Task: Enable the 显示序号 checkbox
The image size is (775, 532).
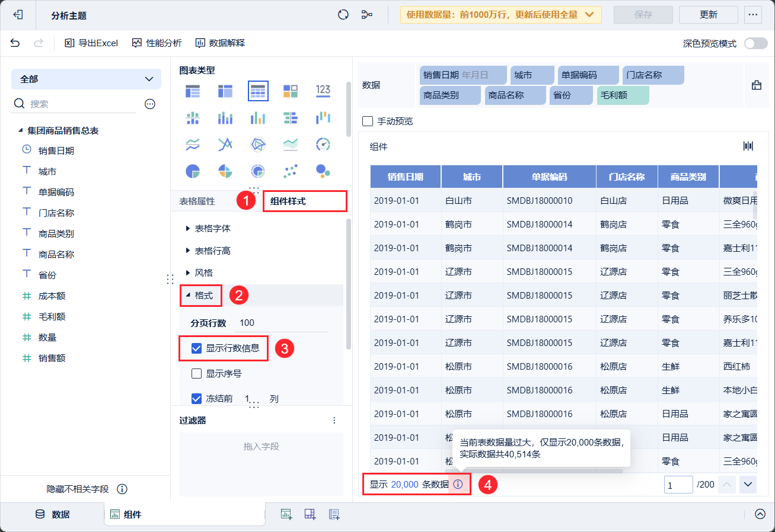Action: [197, 374]
